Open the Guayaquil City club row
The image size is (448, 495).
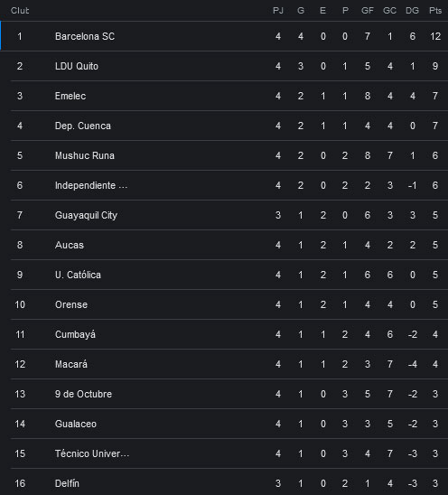[x=229, y=215]
